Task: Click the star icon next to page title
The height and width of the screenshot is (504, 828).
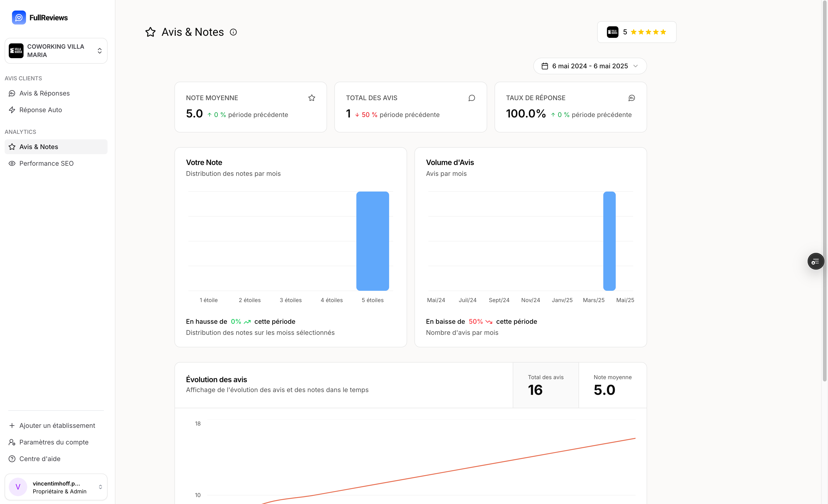Action: [x=150, y=32]
